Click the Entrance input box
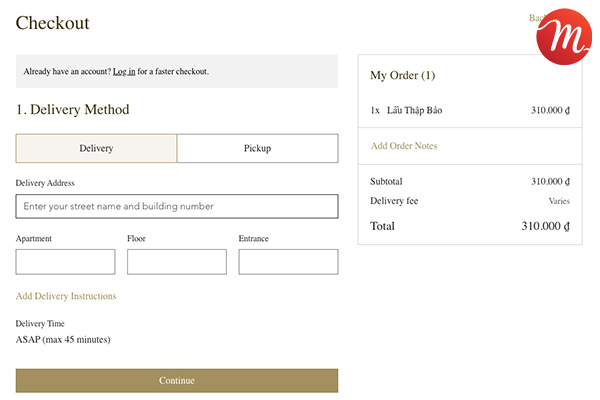600x400 pixels. (x=288, y=262)
